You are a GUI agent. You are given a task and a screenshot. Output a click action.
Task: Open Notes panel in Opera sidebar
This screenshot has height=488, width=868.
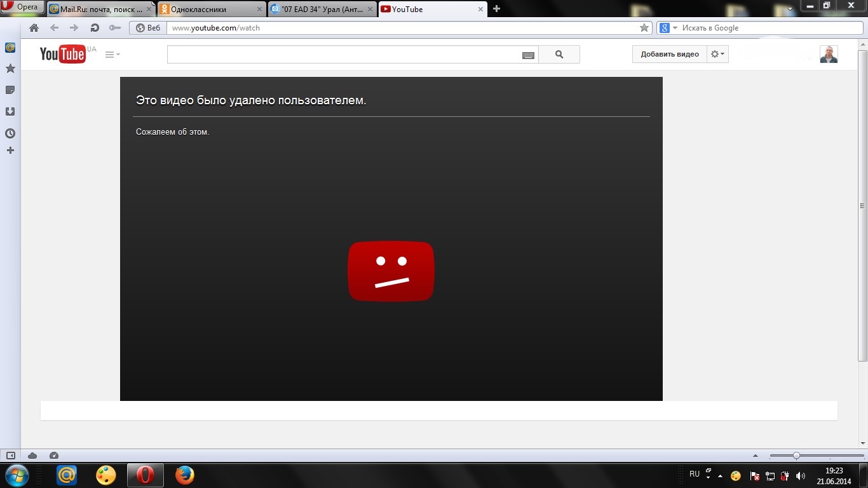coord(10,90)
